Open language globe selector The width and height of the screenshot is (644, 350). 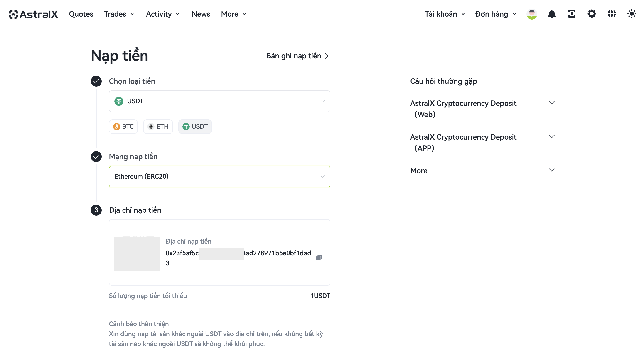(612, 14)
